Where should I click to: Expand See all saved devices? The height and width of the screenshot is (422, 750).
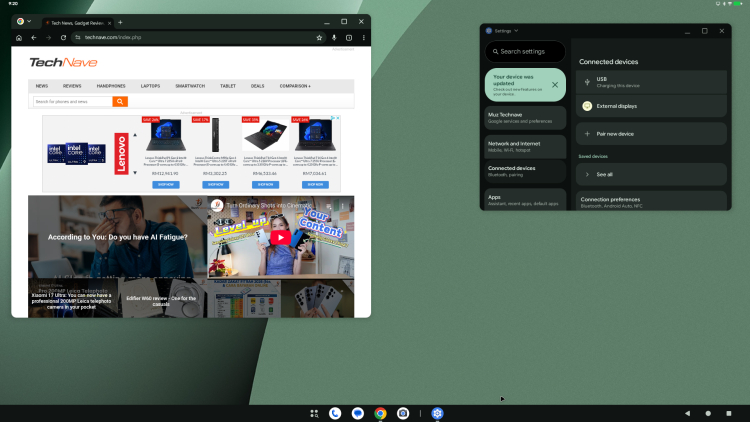click(x=651, y=175)
